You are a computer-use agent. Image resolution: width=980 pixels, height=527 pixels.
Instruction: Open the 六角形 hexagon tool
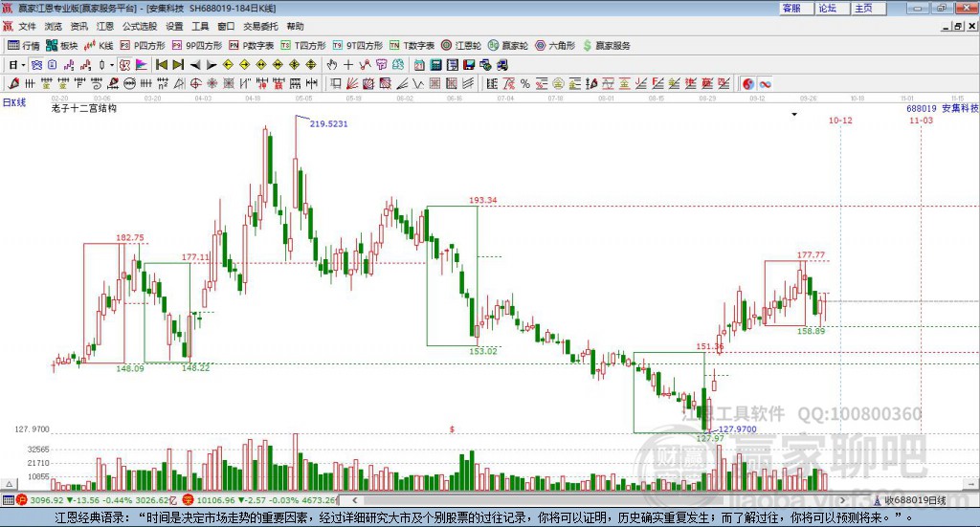(554, 46)
